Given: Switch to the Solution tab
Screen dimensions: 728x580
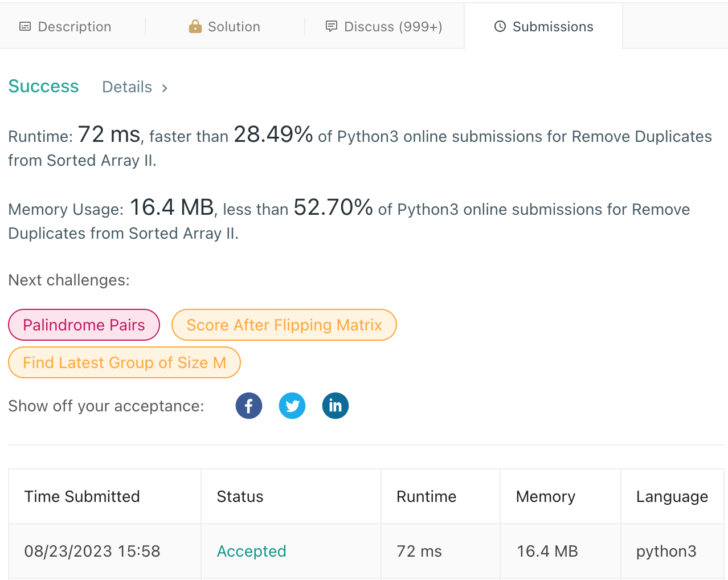Looking at the screenshot, I should [x=234, y=27].
